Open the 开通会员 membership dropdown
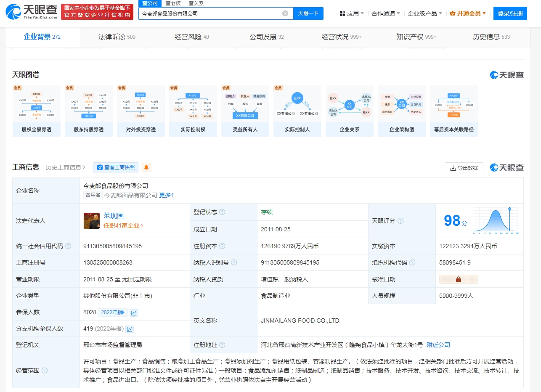 click(468, 13)
